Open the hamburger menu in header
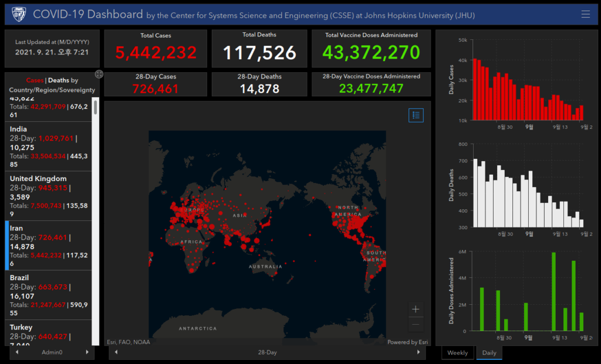 (x=585, y=14)
